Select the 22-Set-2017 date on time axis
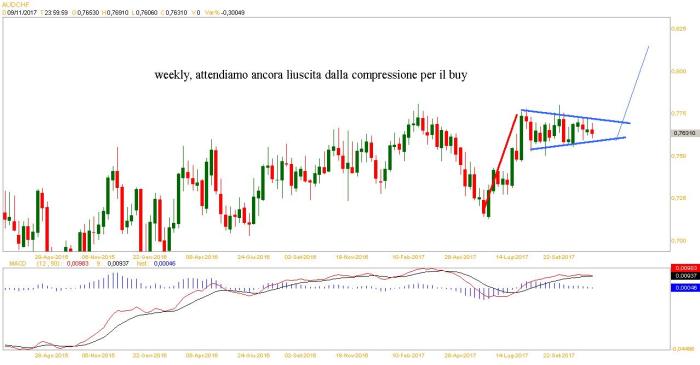 (x=559, y=257)
